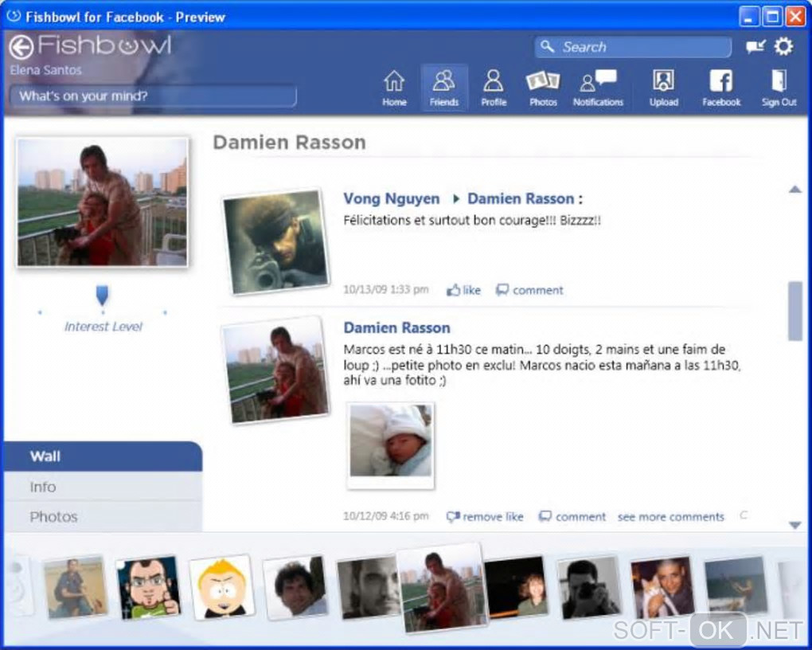Screen dimensions: 812x650
Task: Select cartoon avatar with glasses friend
Action: click(149, 587)
